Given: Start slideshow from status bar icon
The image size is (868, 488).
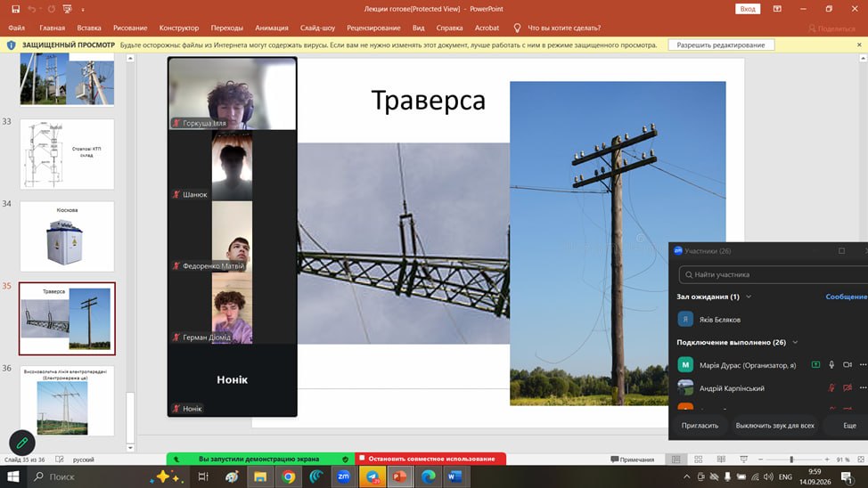Looking at the screenshot, I should pyautogui.click(x=743, y=460).
